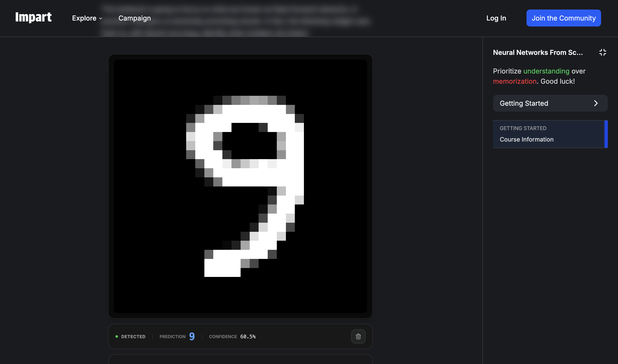This screenshot has width=618, height=364.
Task: Click the green Detected status indicator
Action: [117, 336]
